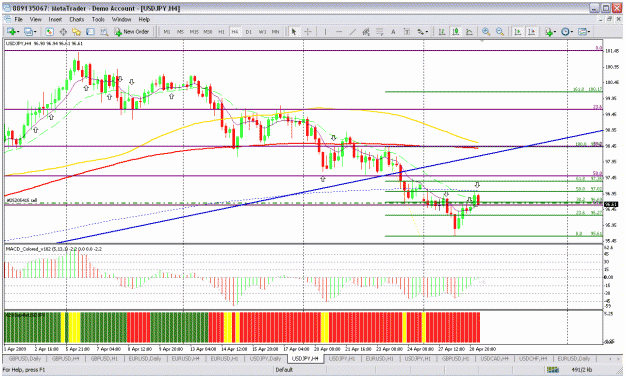
Task: Open the View menu
Action: point(35,19)
